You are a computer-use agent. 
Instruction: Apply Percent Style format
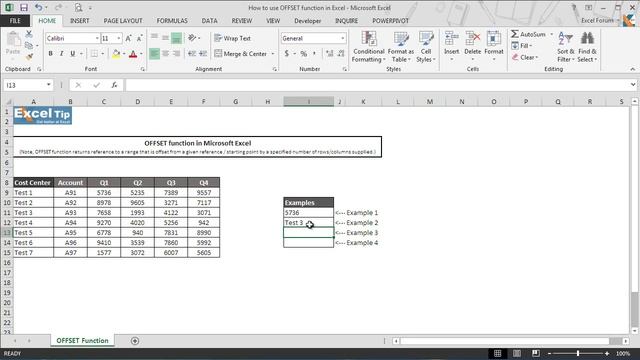tap(303, 53)
